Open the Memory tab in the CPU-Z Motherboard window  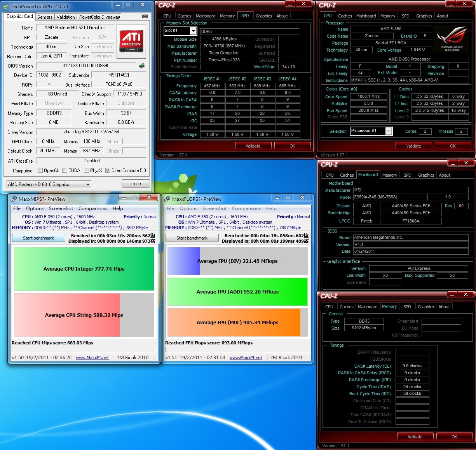(390, 175)
